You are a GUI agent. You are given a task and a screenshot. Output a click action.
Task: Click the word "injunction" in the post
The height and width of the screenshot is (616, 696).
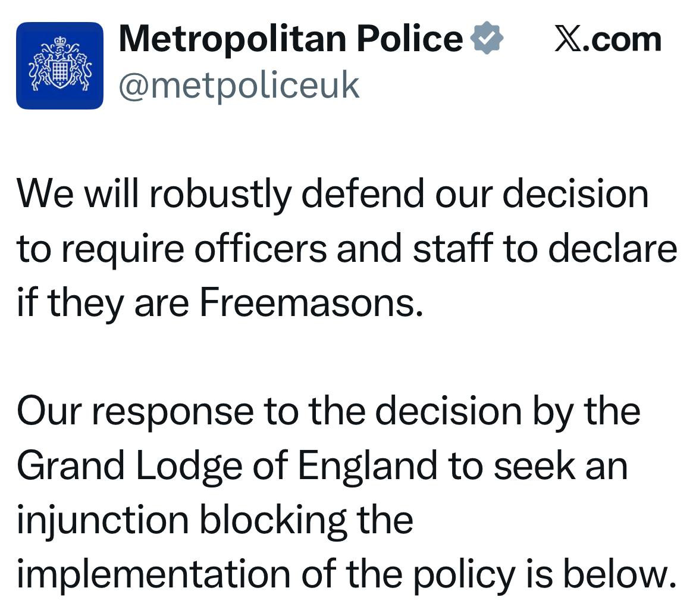point(101,519)
